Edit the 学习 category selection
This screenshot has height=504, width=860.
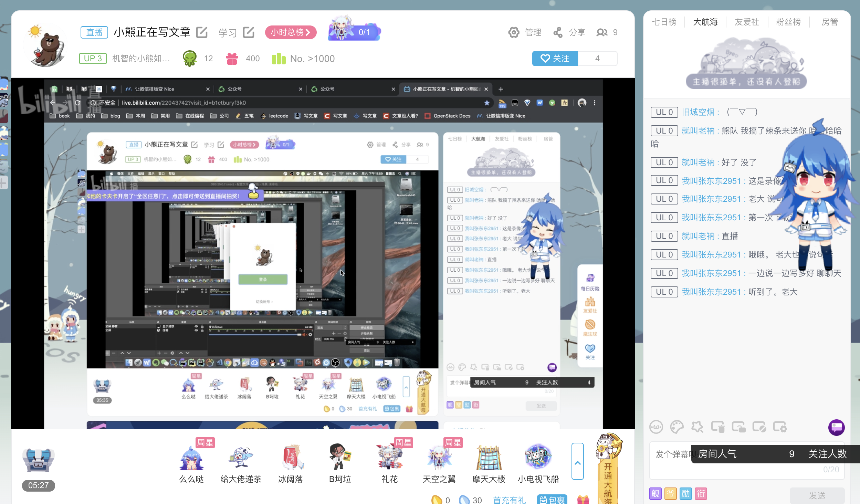[249, 32]
